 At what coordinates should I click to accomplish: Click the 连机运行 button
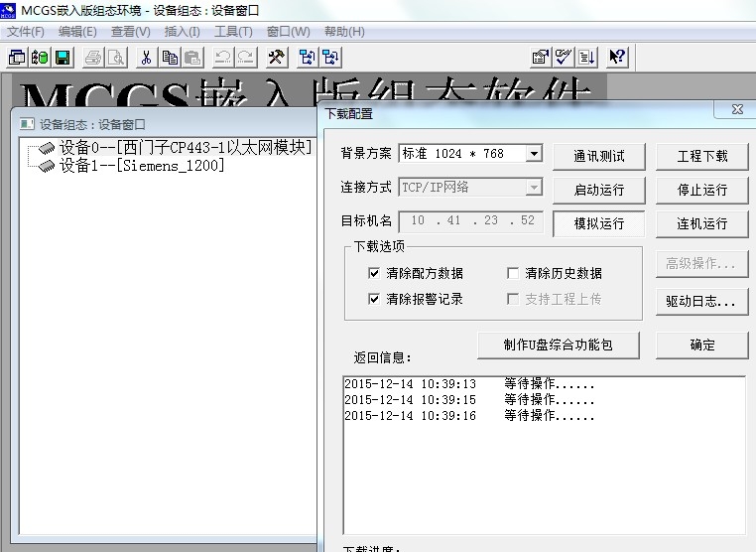click(x=702, y=224)
